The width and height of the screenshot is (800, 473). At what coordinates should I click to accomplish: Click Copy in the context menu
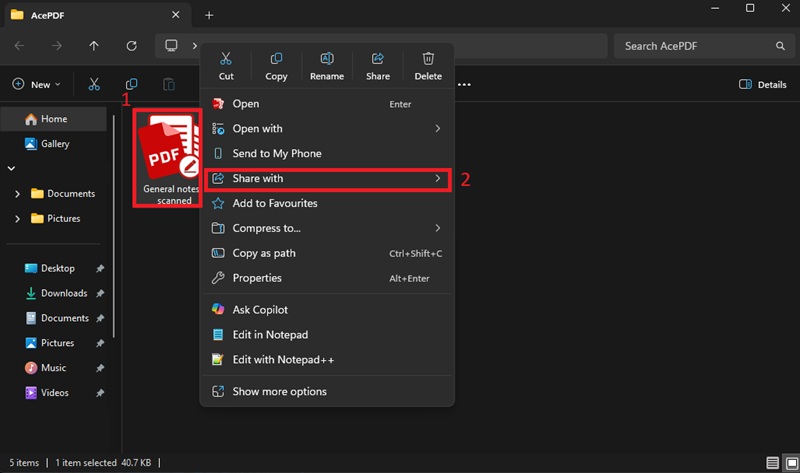(276, 66)
